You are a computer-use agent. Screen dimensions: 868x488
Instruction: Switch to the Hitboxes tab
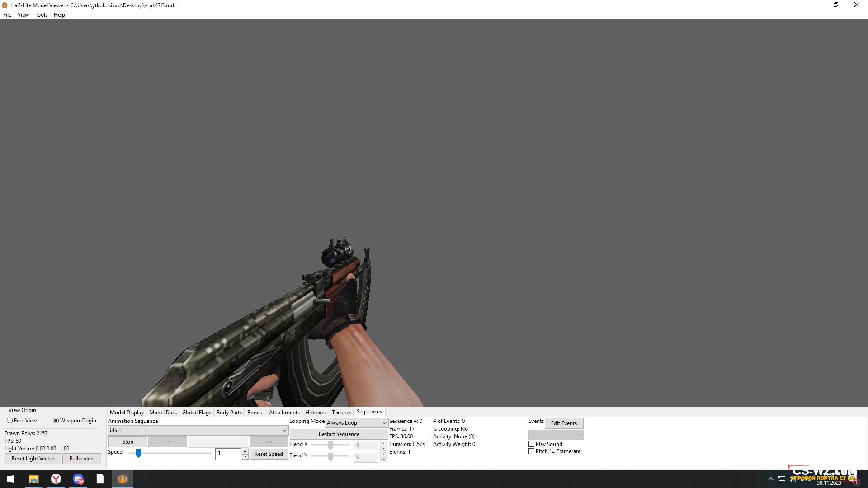[x=316, y=413]
